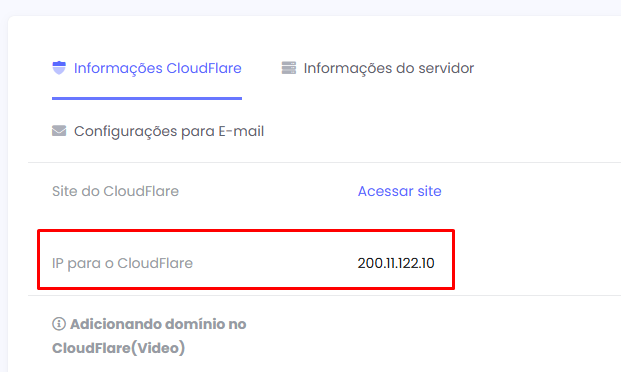
Task: Open the Configurações para E-mail tab
Action: point(169,131)
